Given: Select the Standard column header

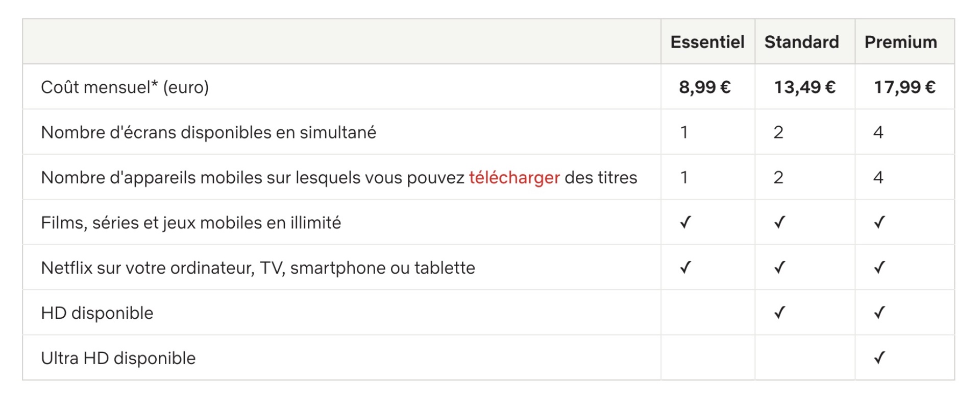Looking at the screenshot, I should coord(801,42).
